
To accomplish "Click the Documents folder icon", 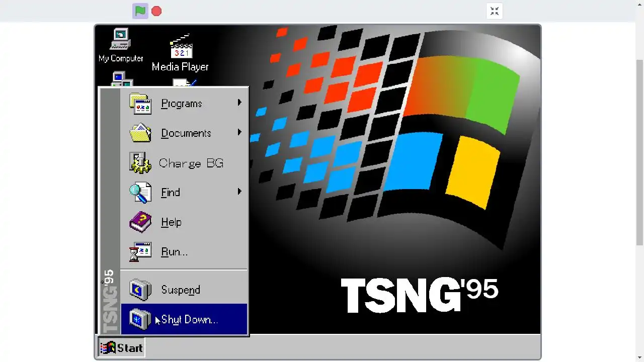I will (140, 133).
